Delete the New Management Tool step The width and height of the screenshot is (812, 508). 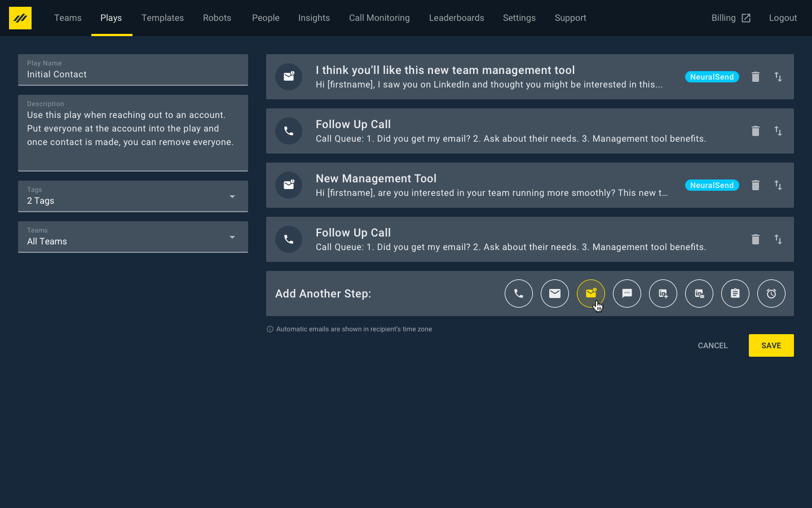tap(756, 185)
